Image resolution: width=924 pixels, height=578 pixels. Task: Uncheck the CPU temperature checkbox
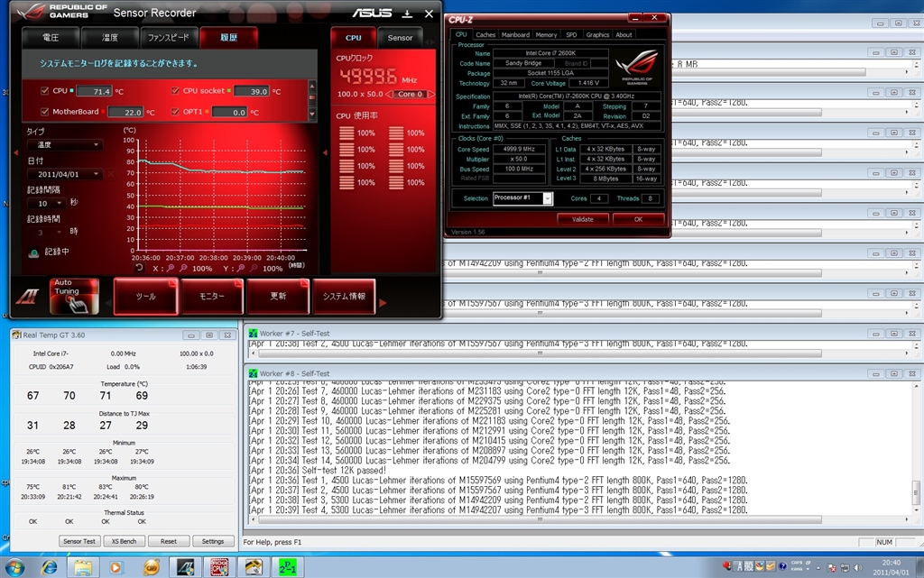coord(45,91)
